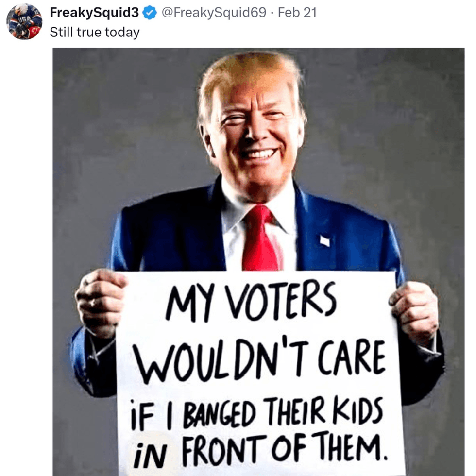Viewport: 476px width, 476px height.
Task: Click the dot separator before Feb 21
Action: point(272,13)
